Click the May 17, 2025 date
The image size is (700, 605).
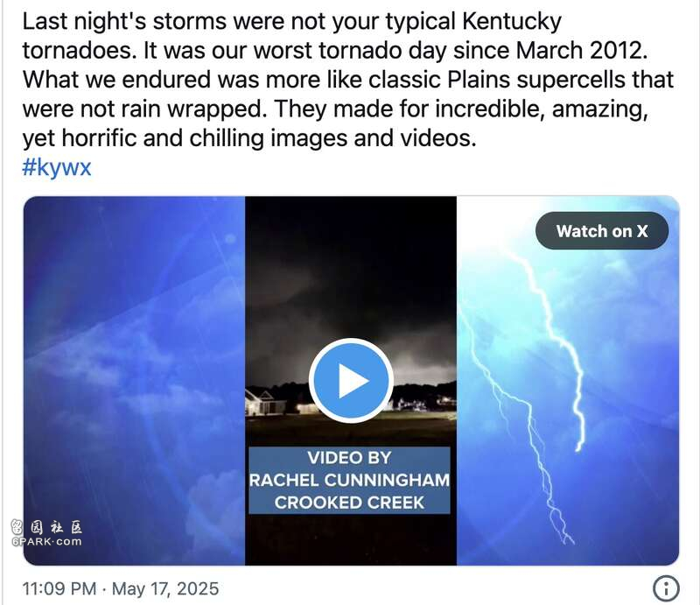[165, 588]
